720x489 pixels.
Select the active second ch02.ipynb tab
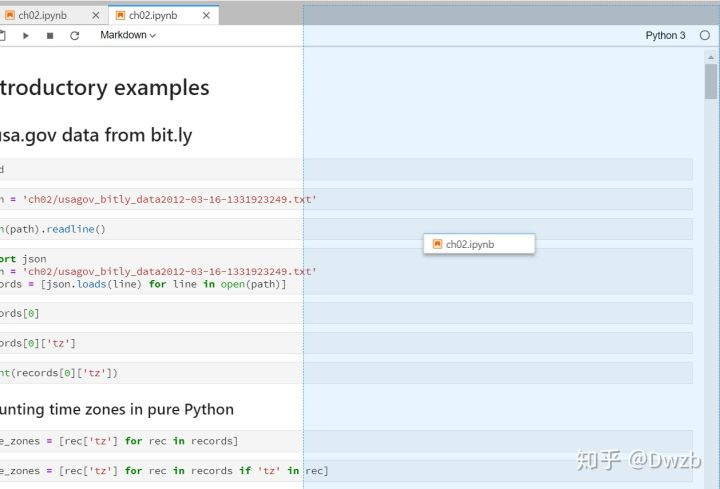pyautogui.click(x=163, y=15)
